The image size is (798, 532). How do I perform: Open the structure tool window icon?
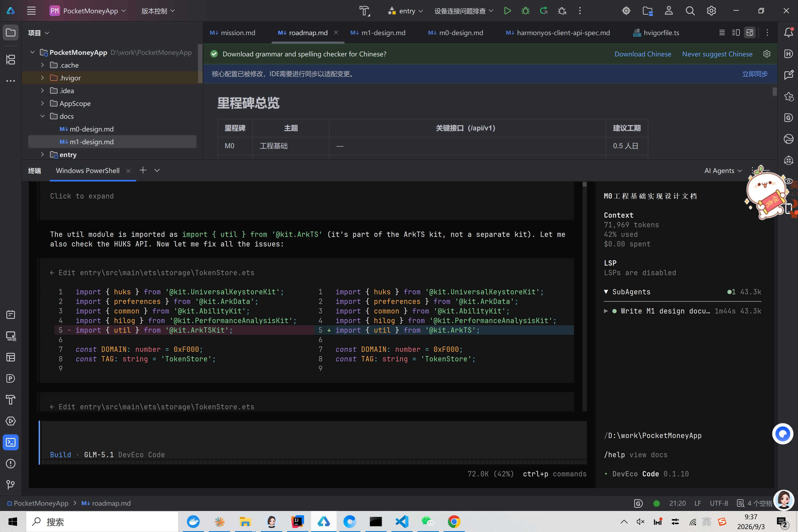[x=11, y=60]
